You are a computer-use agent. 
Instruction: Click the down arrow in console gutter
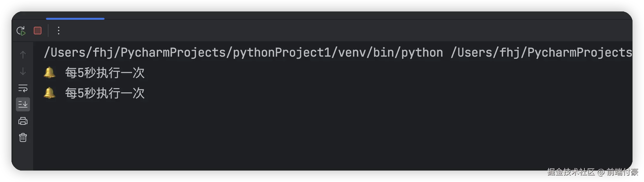click(23, 72)
